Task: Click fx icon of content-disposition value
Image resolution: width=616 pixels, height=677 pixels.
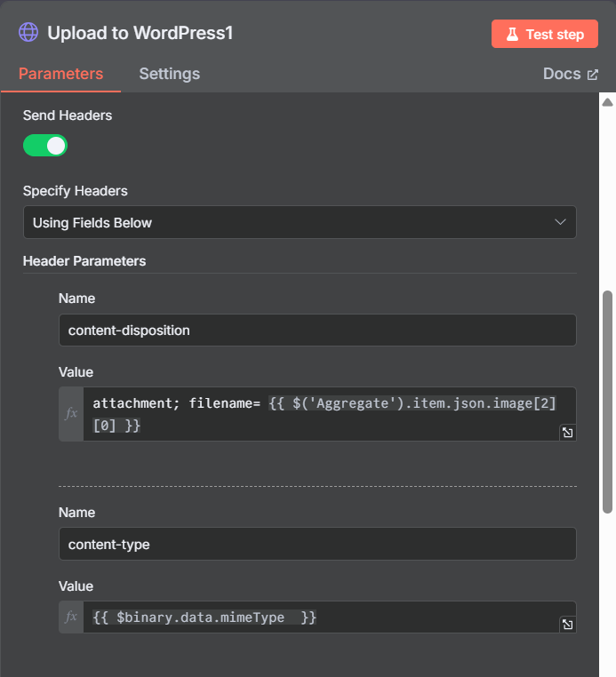Action: point(71,414)
